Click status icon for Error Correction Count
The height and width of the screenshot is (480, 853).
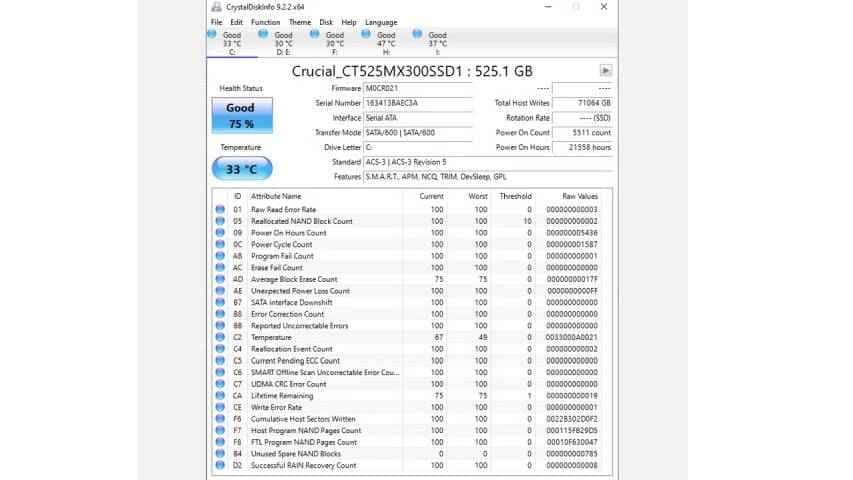click(220, 314)
